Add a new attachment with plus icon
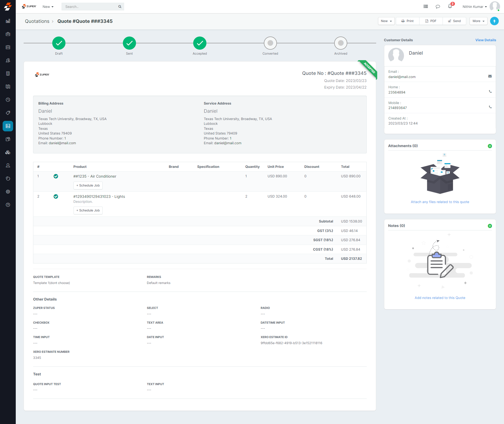504x424 pixels. click(490, 146)
